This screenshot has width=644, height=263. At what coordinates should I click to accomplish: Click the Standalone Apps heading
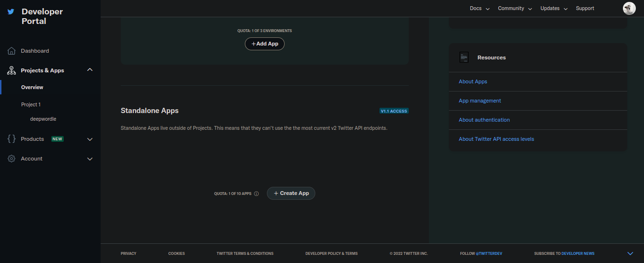tap(149, 111)
